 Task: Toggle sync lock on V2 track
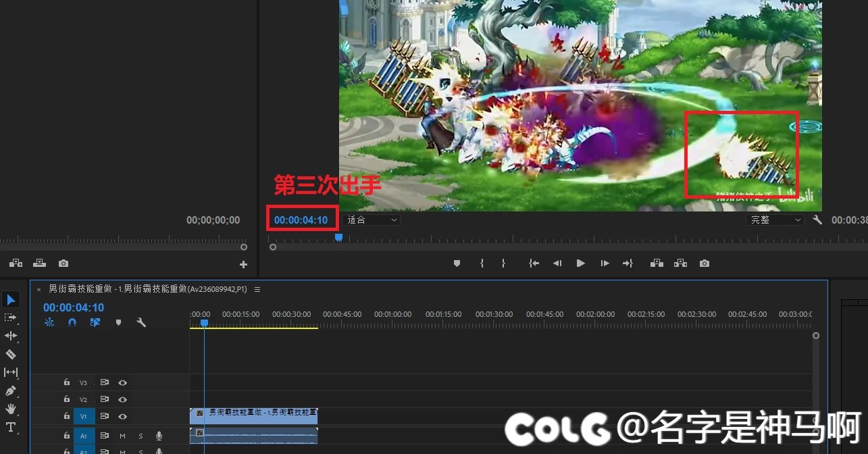(105, 400)
